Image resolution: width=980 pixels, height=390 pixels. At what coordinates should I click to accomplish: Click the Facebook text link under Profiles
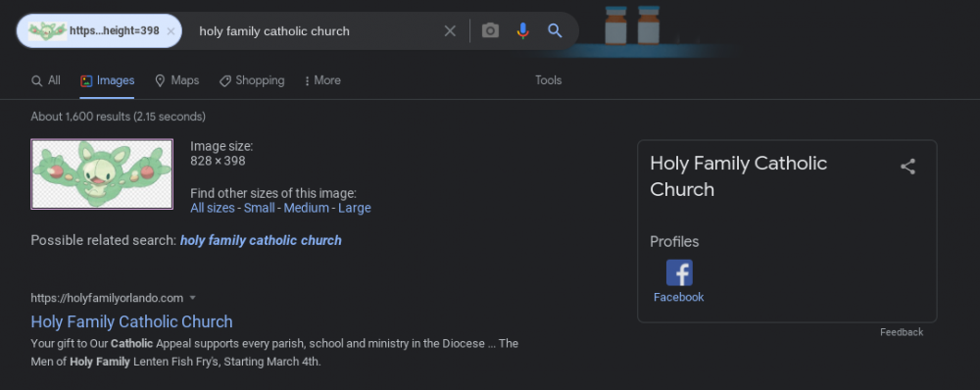point(679,298)
